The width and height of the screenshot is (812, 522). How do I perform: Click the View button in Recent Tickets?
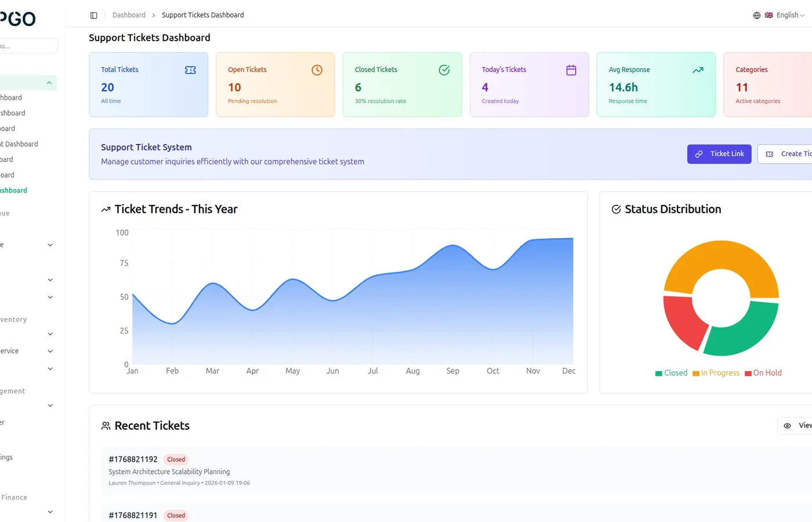tap(795, 426)
